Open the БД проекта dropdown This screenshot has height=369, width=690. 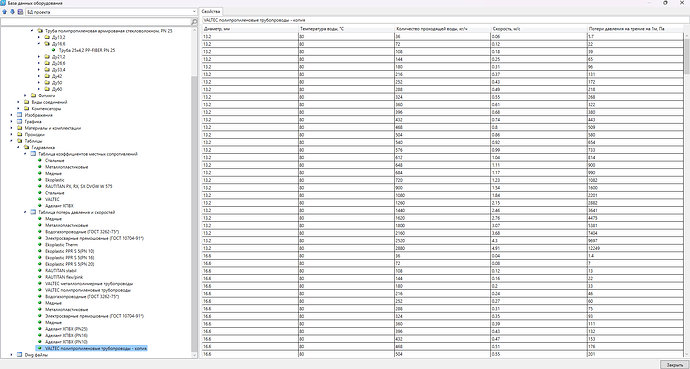(x=194, y=12)
